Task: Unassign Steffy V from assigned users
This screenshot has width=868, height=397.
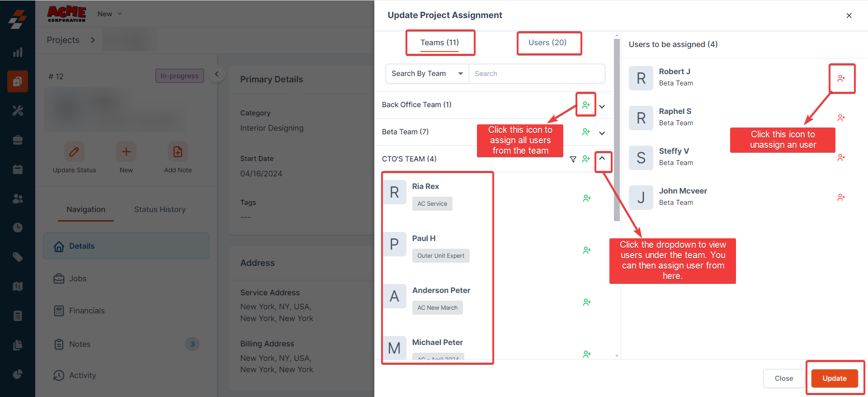Action: tap(841, 157)
